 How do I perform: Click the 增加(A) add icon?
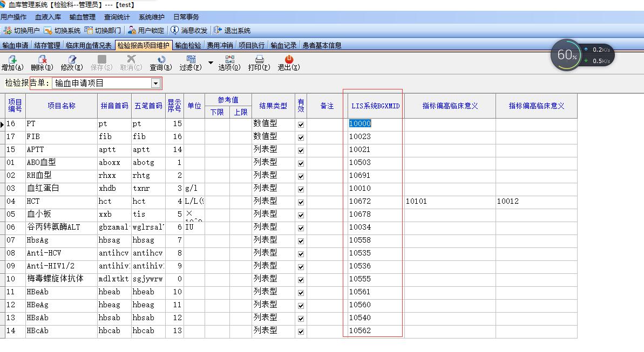coord(12,59)
